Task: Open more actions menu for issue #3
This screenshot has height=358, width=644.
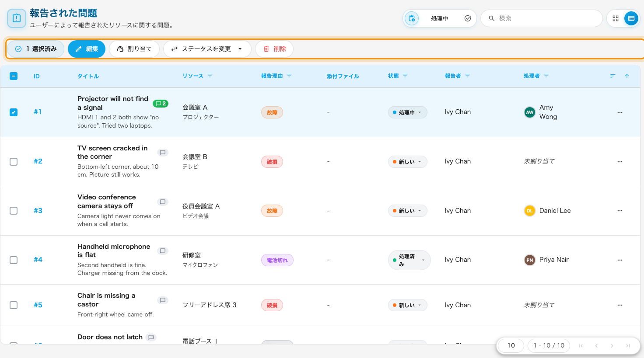Action: point(620,211)
